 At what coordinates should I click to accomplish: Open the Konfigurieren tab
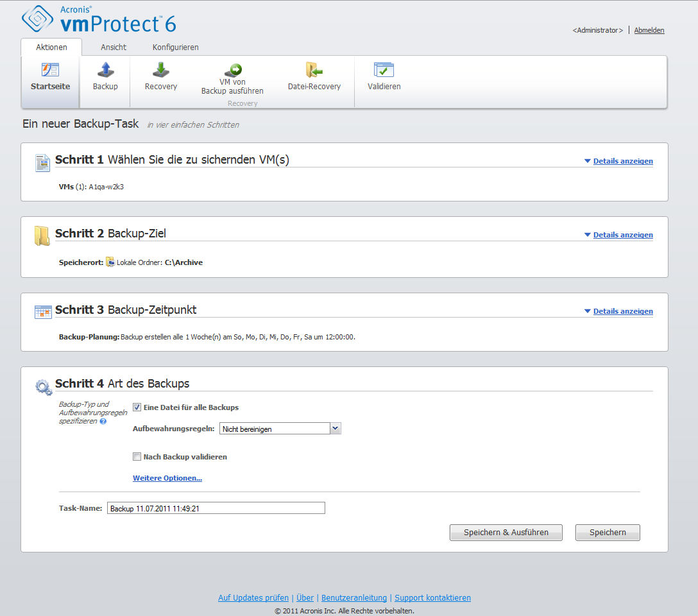tap(175, 47)
